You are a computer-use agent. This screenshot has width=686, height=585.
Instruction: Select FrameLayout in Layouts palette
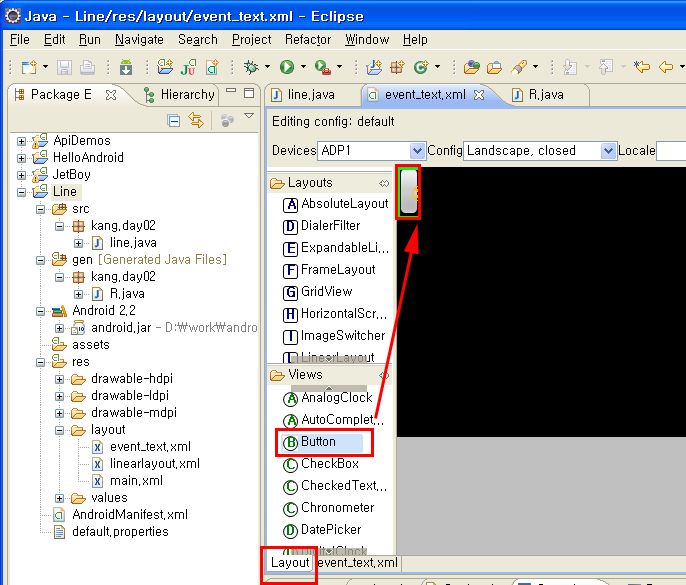click(329, 270)
